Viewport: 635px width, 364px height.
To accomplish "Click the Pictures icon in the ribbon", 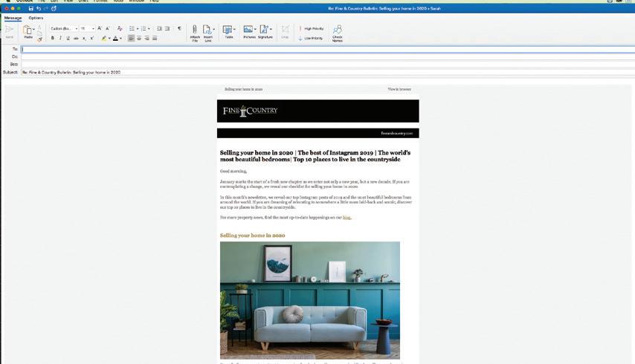I will 248,29.
